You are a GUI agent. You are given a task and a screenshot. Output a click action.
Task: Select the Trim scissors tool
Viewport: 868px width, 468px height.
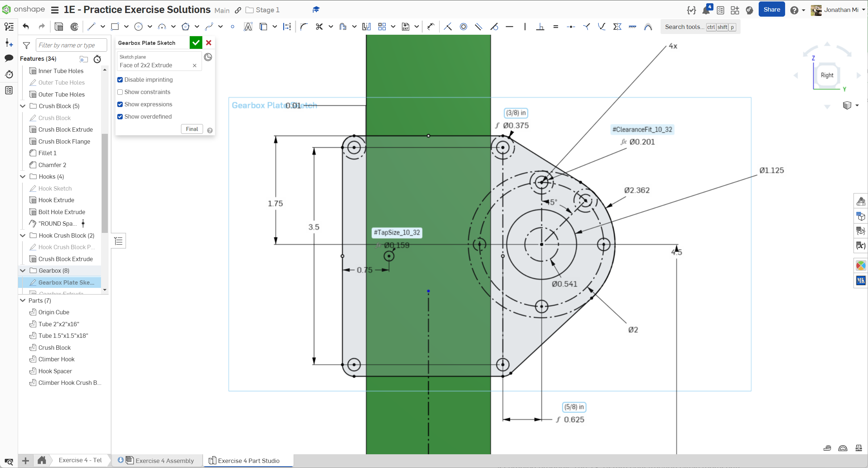(x=319, y=26)
